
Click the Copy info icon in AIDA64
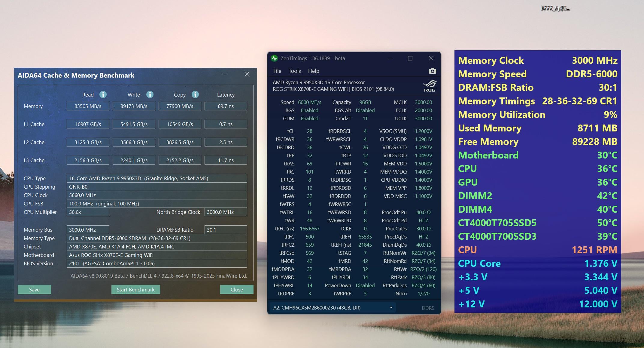(195, 94)
